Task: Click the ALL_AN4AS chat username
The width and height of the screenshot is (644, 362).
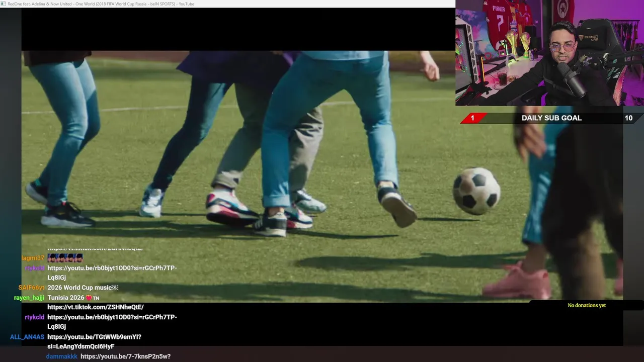Action: tap(27, 337)
